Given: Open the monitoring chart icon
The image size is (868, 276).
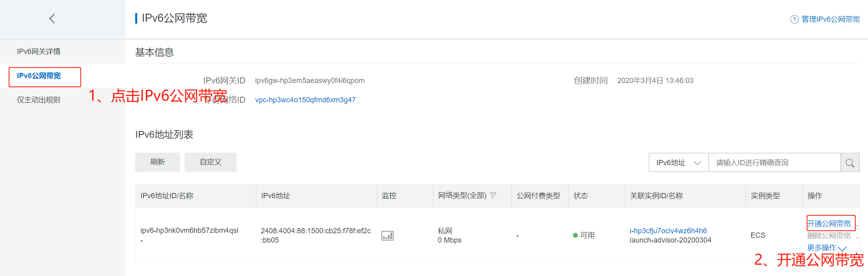Looking at the screenshot, I should (x=387, y=236).
